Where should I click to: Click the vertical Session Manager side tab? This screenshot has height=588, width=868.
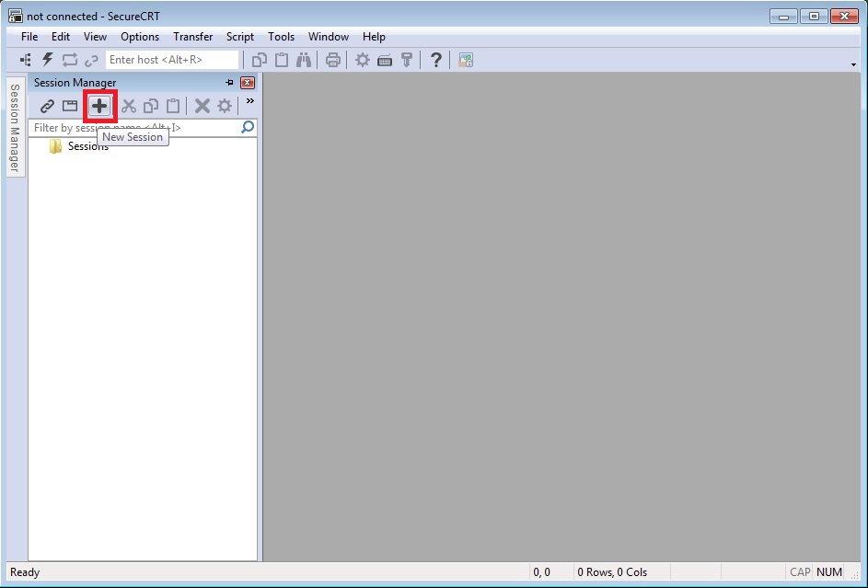pos(15,127)
